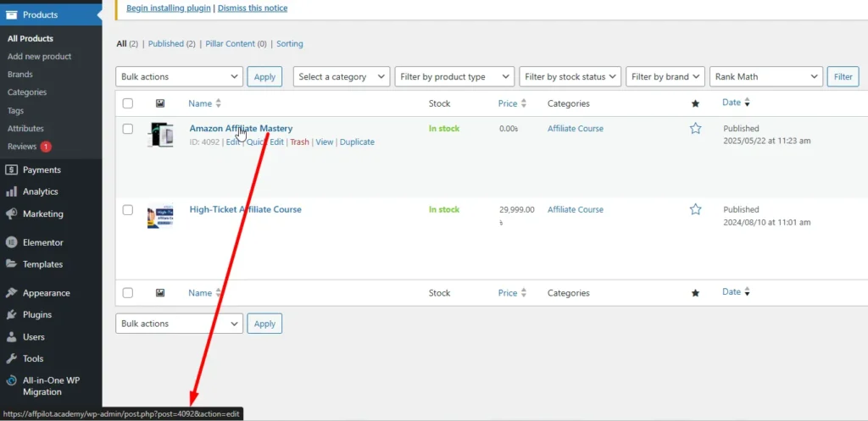This screenshot has height=421, width=868.
Task: Click the Appearance paintbrush icon
Action: click(x=11, y=292)
